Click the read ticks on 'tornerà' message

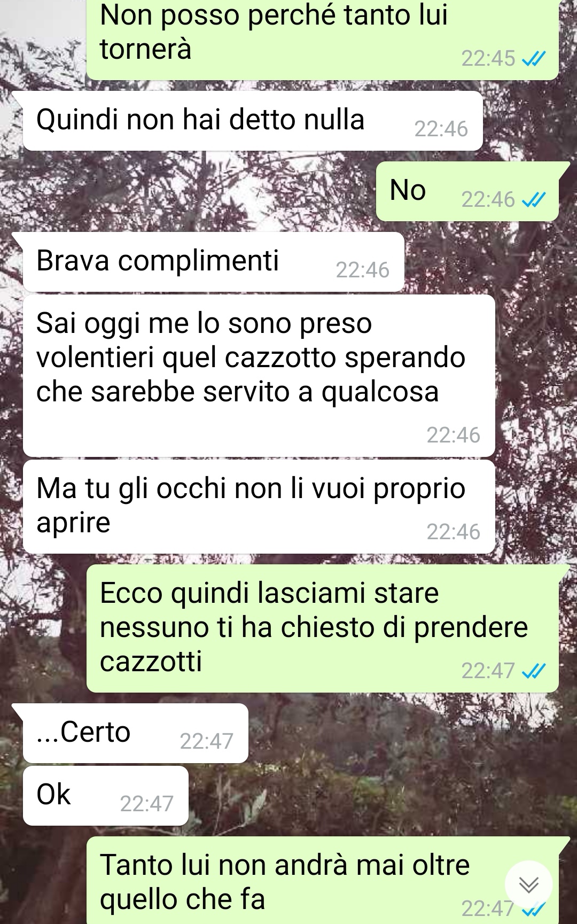pyautogui.click(x=534, y=59)
